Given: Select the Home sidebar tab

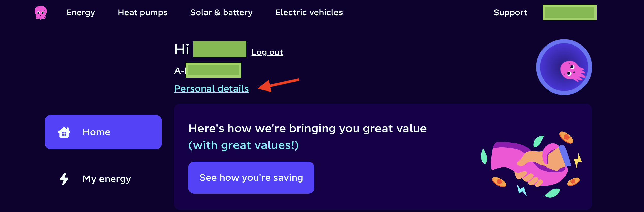Looking at the screenshot, I should click(x=103, y=132).
